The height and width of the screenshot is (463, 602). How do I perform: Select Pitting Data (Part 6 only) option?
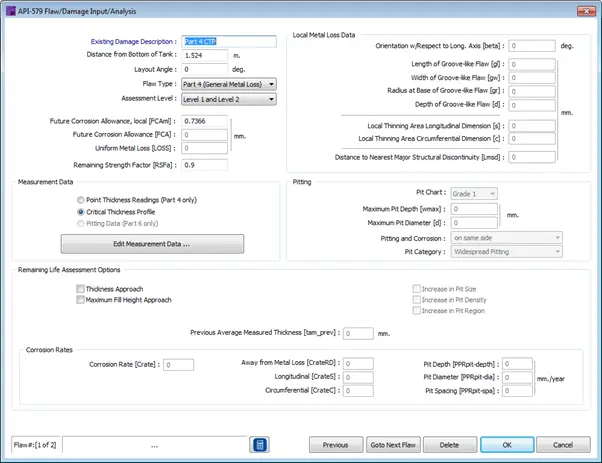pyautogui.click(x=80, y=223)
